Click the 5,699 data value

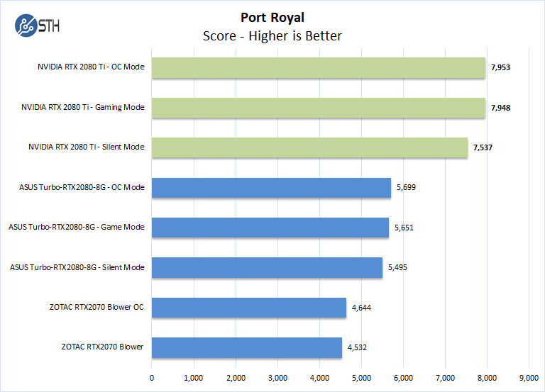(407, 187)
